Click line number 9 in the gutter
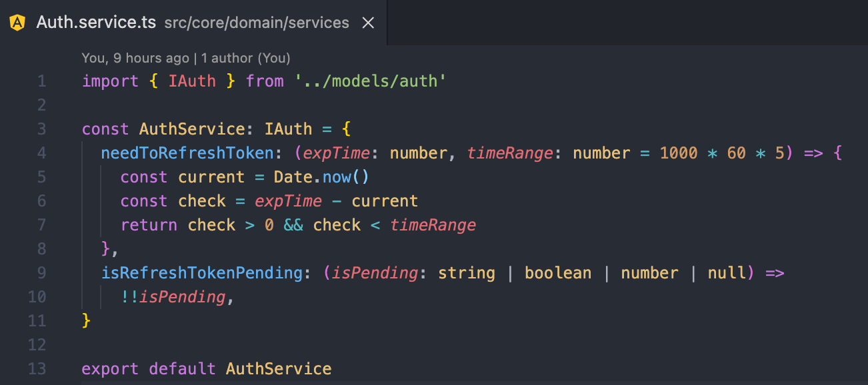868x385 pixels. click(x=41, y=273)
